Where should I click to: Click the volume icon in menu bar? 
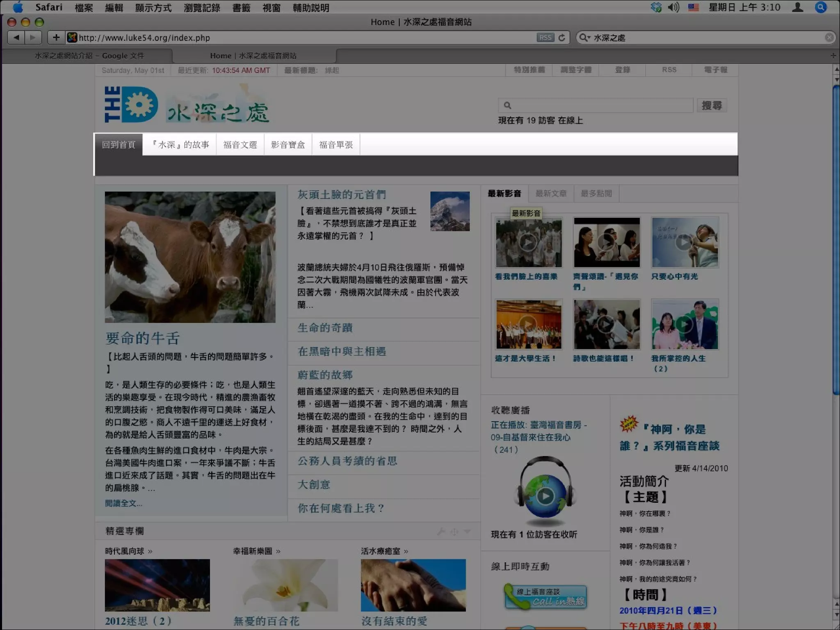[673, 7]
